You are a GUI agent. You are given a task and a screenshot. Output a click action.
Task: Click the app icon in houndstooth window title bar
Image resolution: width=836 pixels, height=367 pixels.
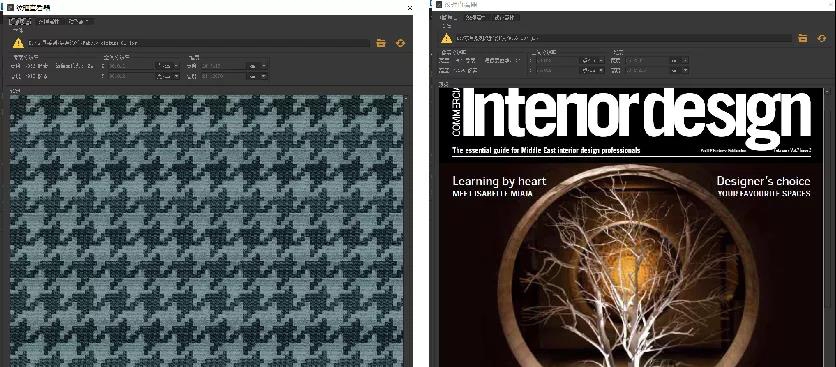pos(11,7)
